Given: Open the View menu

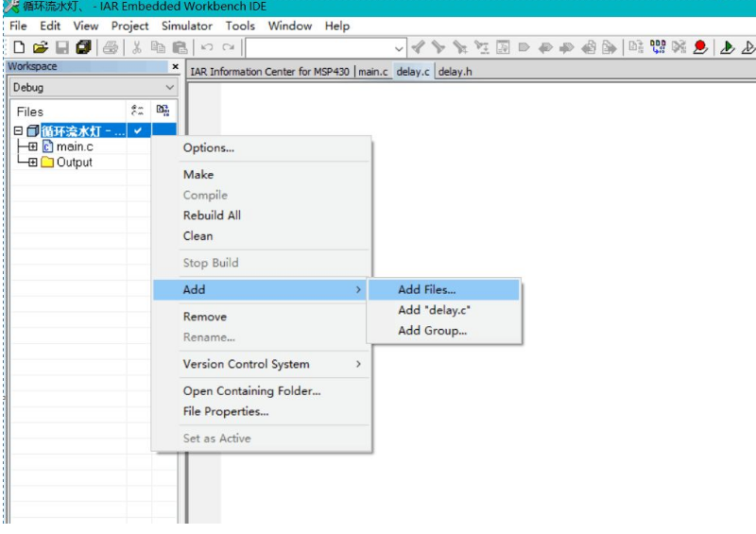Looking at the screenshot, I should click(86, 26).
